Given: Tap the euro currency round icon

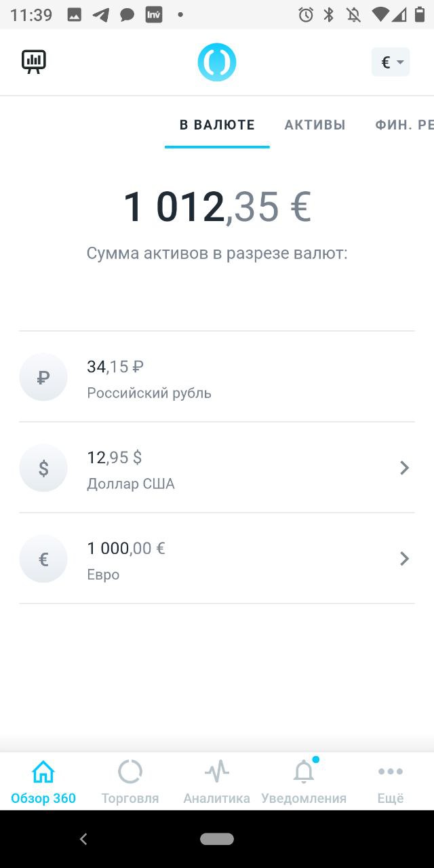Looking at the screenshot, I should [43, 559].
